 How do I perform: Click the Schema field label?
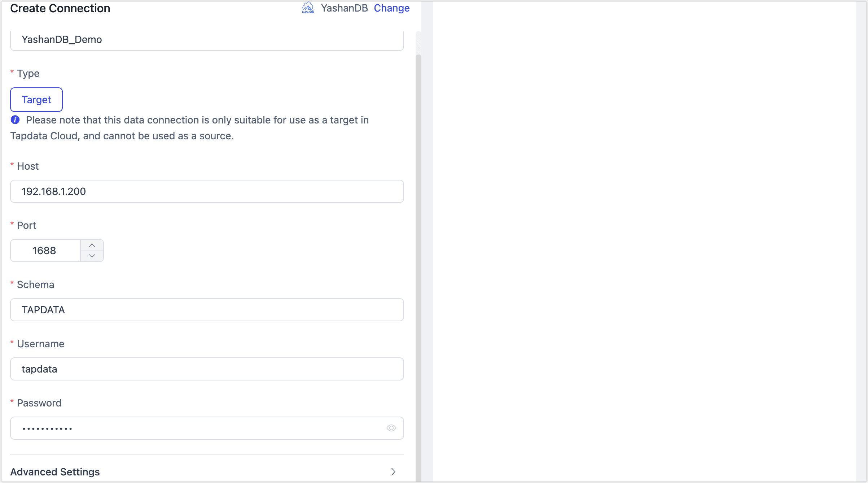[x=36, y=284]
